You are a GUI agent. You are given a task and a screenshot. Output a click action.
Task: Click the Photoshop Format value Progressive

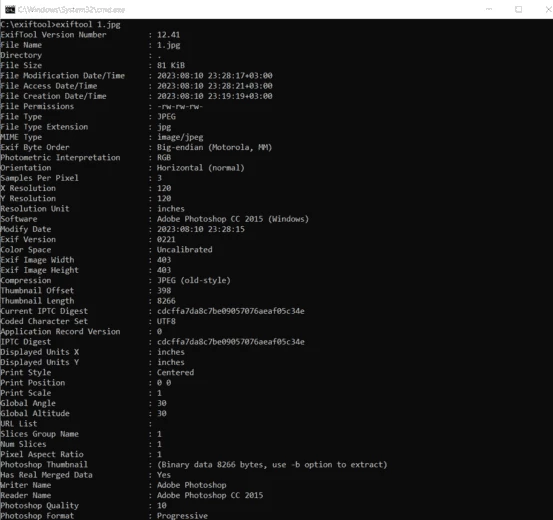(x=182, y=516)
